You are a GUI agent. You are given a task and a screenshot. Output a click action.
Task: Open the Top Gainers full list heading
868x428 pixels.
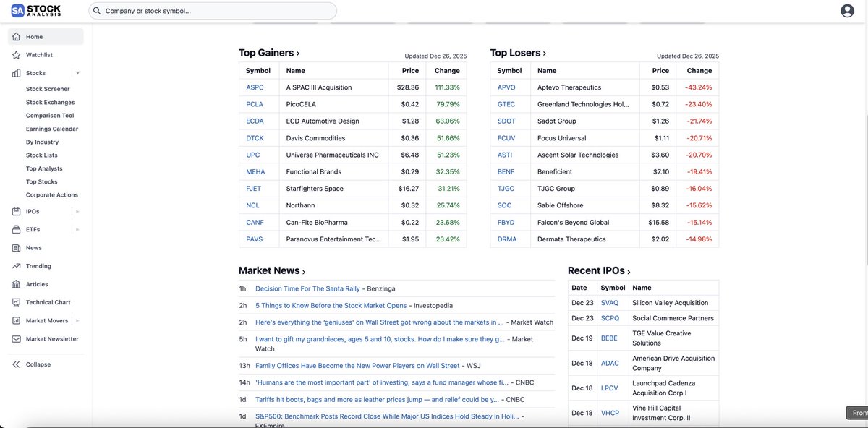pyautogui.click(x=269, y=53)
